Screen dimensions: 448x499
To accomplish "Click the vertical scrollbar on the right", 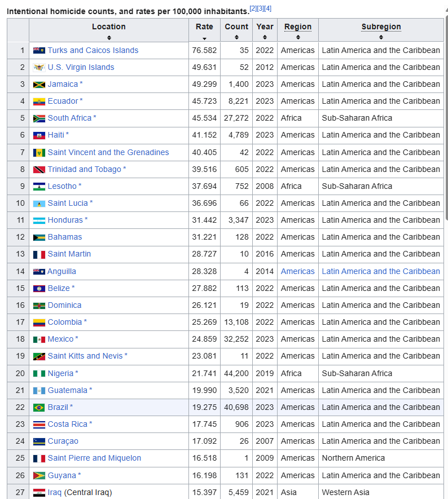I will 446,113.
